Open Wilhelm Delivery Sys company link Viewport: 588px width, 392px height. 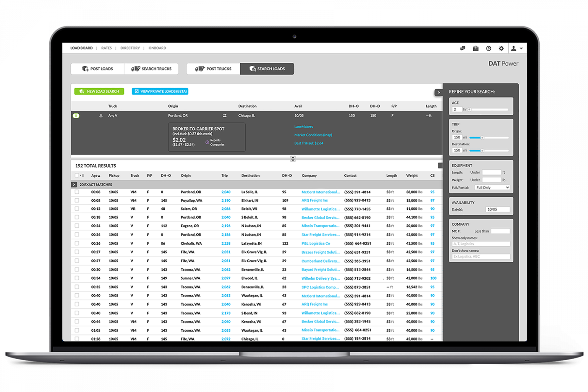[x=320, y=278]
